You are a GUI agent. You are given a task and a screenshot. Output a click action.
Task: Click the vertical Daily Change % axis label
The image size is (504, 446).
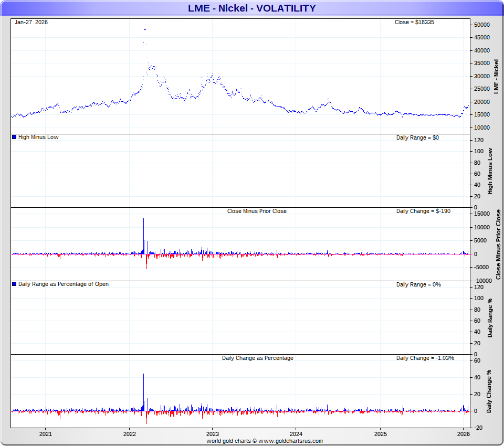489,391
